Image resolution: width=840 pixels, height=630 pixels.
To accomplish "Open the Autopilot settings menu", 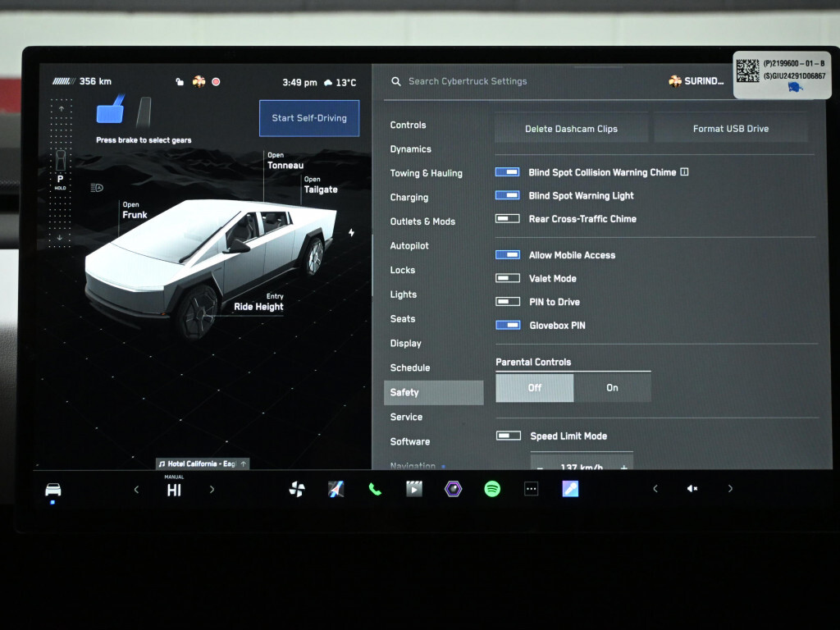I will point(409,246).
